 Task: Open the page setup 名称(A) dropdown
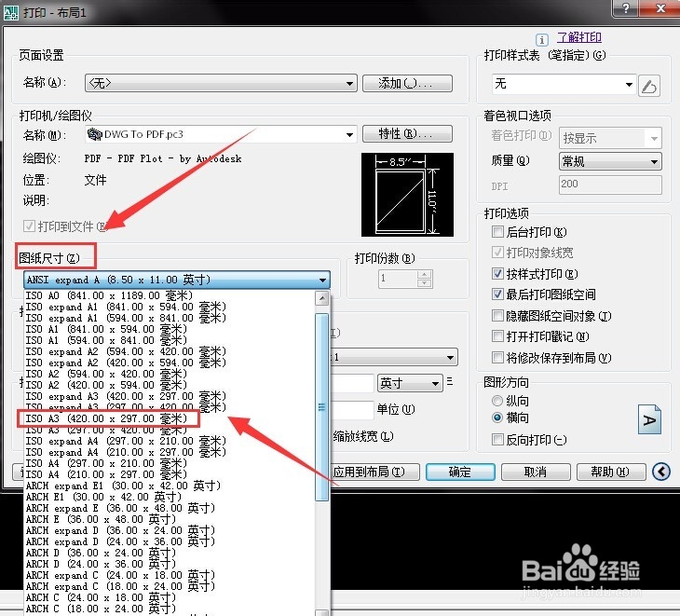click(221, 83)
